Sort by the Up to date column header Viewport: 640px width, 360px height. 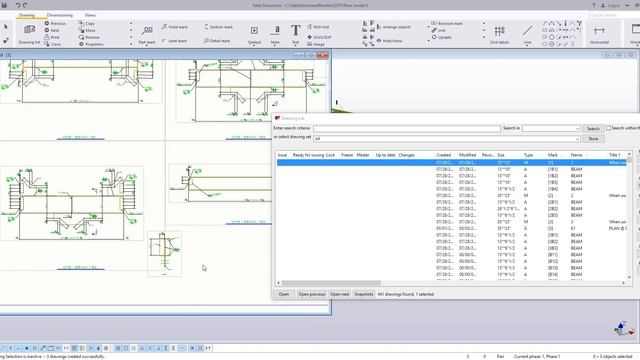pyautogui.click(x=385, y=155)
